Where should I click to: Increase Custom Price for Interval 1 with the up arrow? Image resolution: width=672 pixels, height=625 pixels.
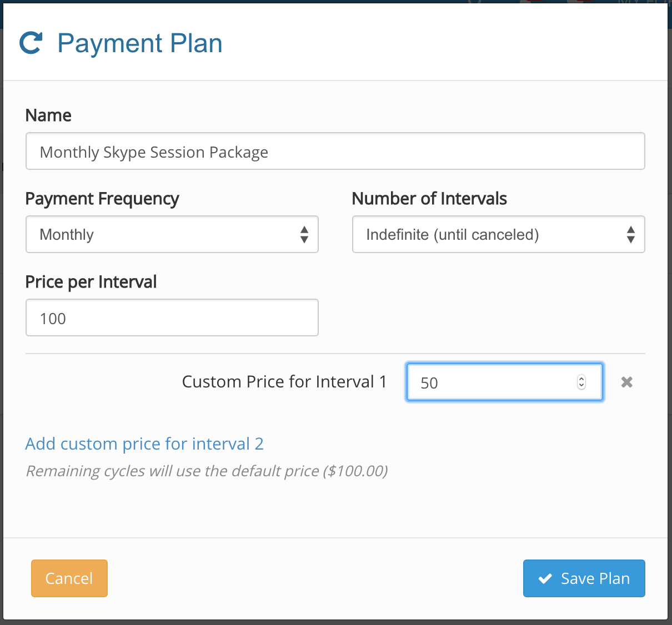581,379
